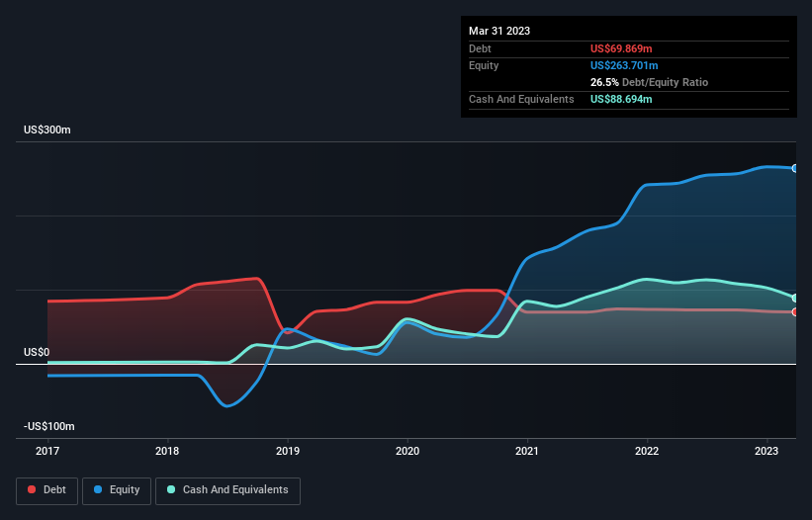Image resolution: width=812 pixels, height=520 pixels.
Task: Click the 2021 x-axis label
Action: pos(527,451)
